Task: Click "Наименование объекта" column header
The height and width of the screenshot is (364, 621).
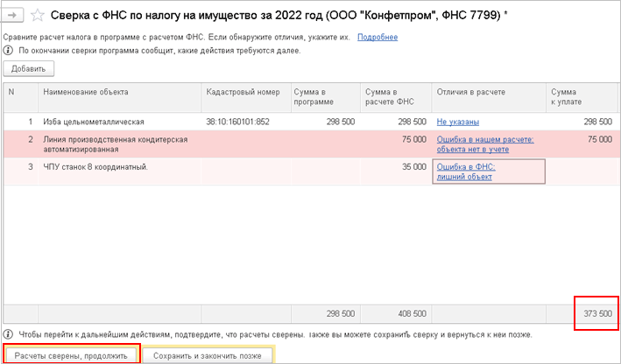Action: point(86,92)
